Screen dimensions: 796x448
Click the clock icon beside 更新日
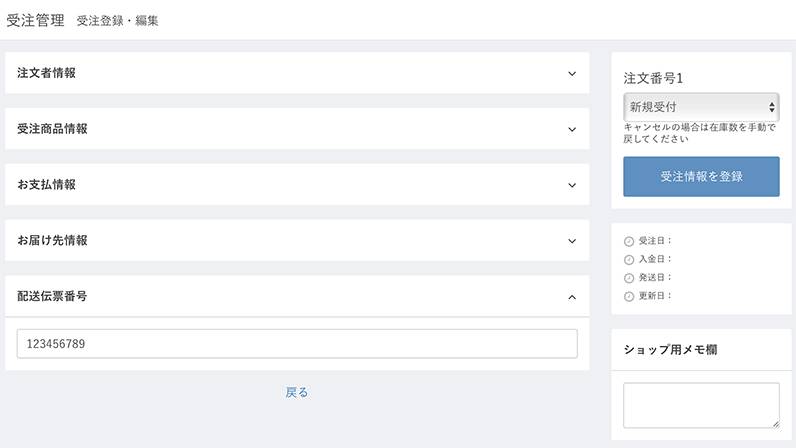click(x=629, y=296)
